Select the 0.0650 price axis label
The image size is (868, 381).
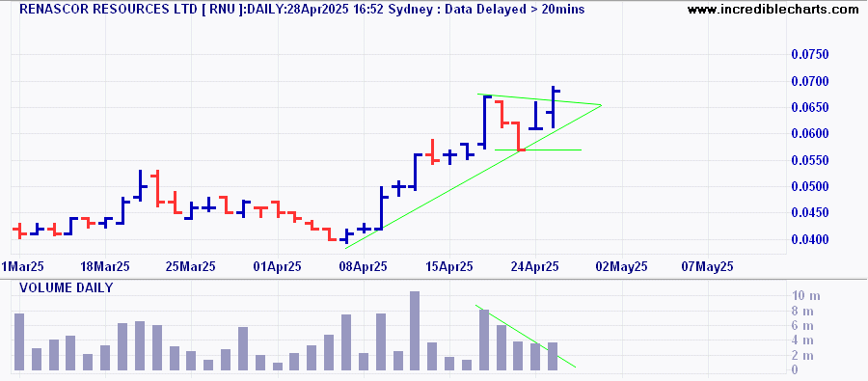tap(810, 107)
